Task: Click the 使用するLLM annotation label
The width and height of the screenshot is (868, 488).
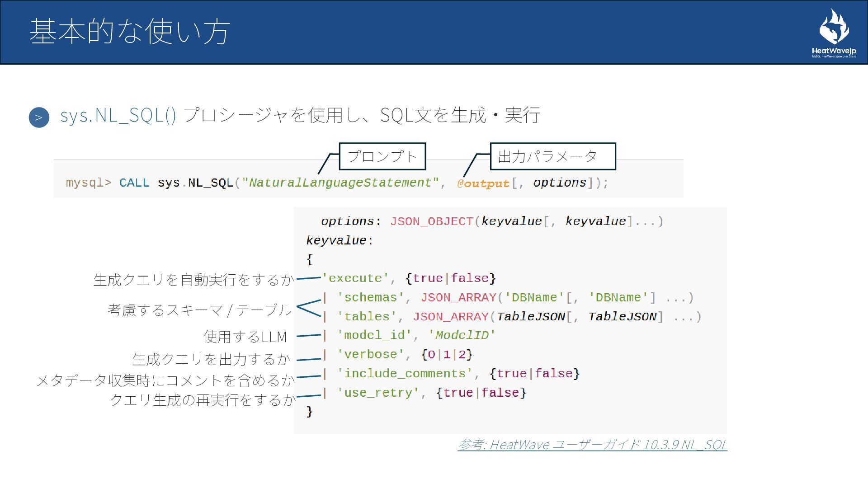Action: pos(245,337)
